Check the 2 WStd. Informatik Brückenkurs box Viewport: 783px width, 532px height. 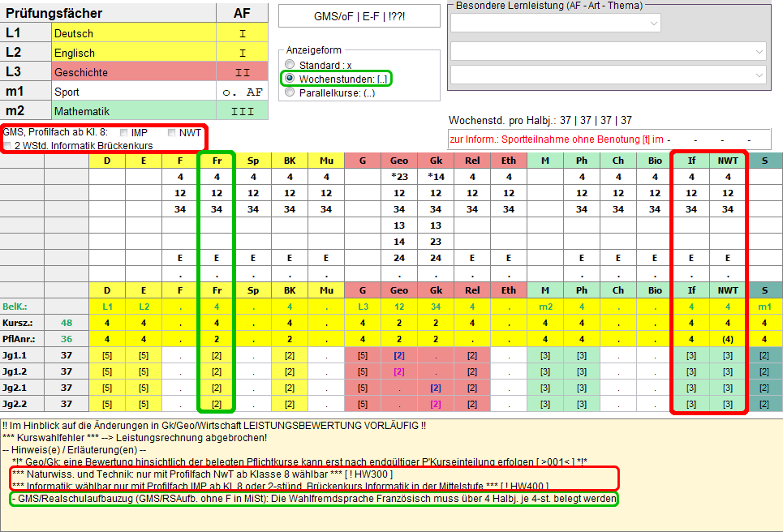[8, 146]
